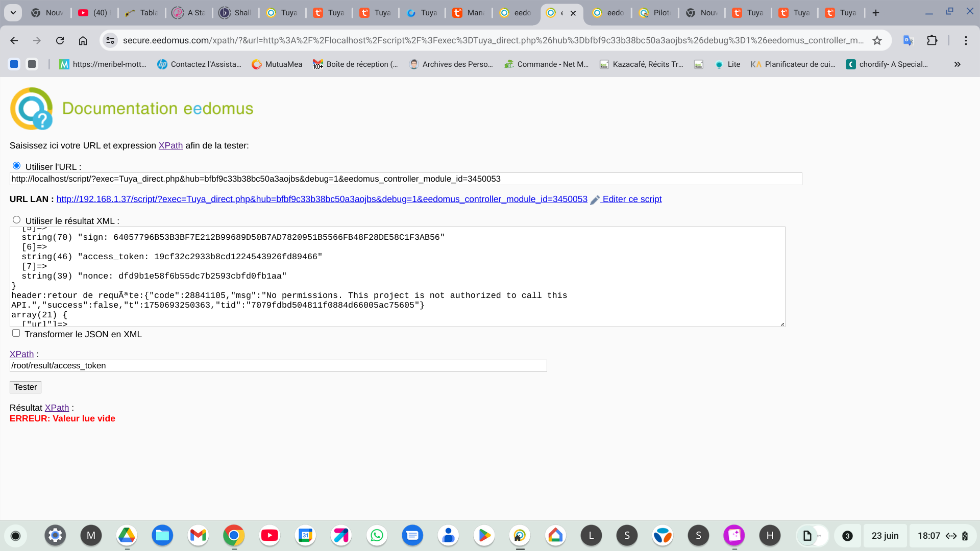The width and height of the screenshot is (980, 551).
Task: Open Settings gear in shelf
Action: 55,535
